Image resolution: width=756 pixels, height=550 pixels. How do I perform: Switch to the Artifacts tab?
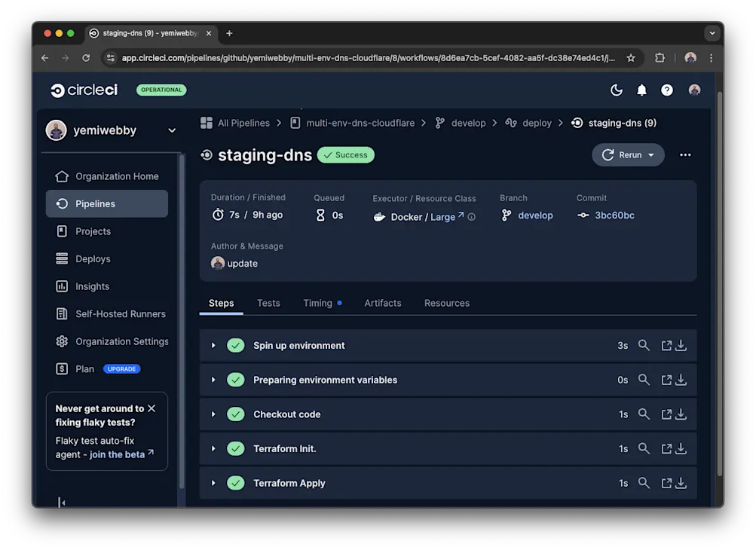[382, 302]
